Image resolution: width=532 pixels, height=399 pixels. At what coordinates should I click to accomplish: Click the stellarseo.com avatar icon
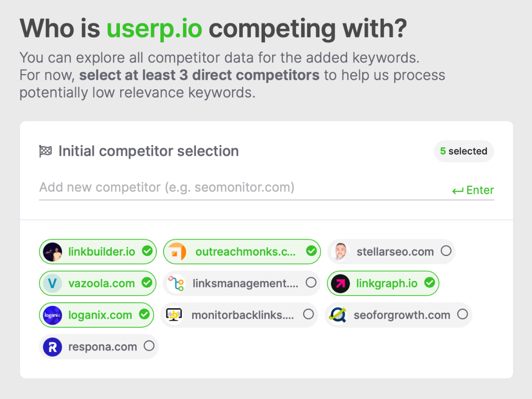coord(341,252)
